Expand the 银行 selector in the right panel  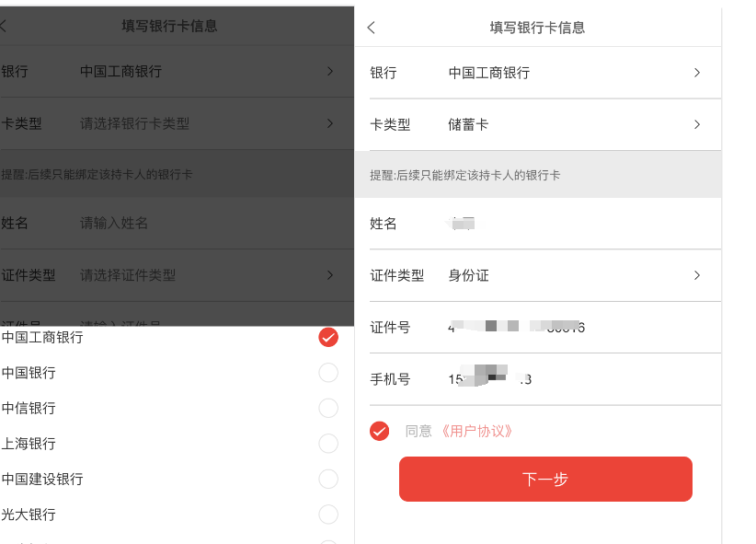[x=696, y=73]
